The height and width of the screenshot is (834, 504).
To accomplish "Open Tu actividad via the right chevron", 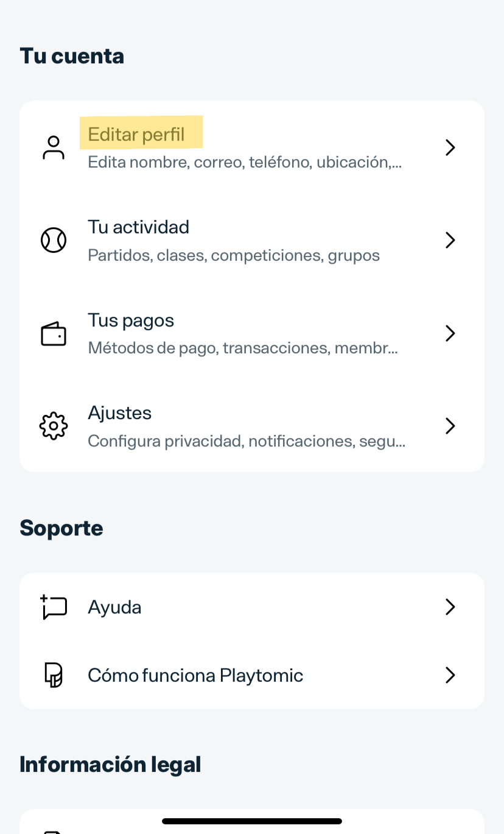I will pos(450,240).
